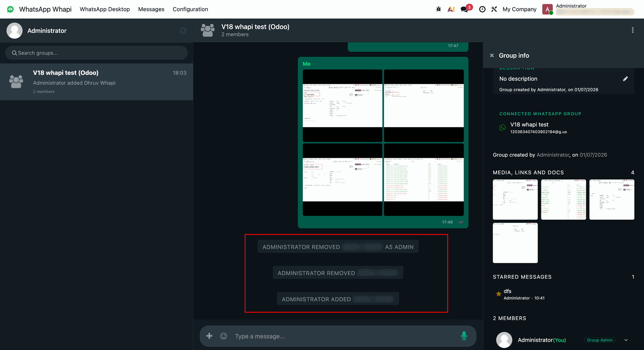Click the WhatsApp Whapi app logo
Viewport: 644px width, 350px height.
coord(10,9)
